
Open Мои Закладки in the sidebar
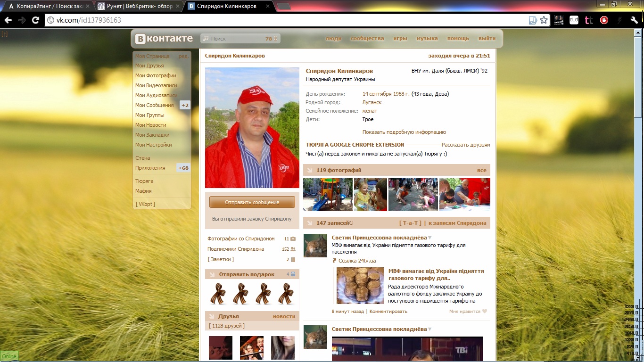152,135
